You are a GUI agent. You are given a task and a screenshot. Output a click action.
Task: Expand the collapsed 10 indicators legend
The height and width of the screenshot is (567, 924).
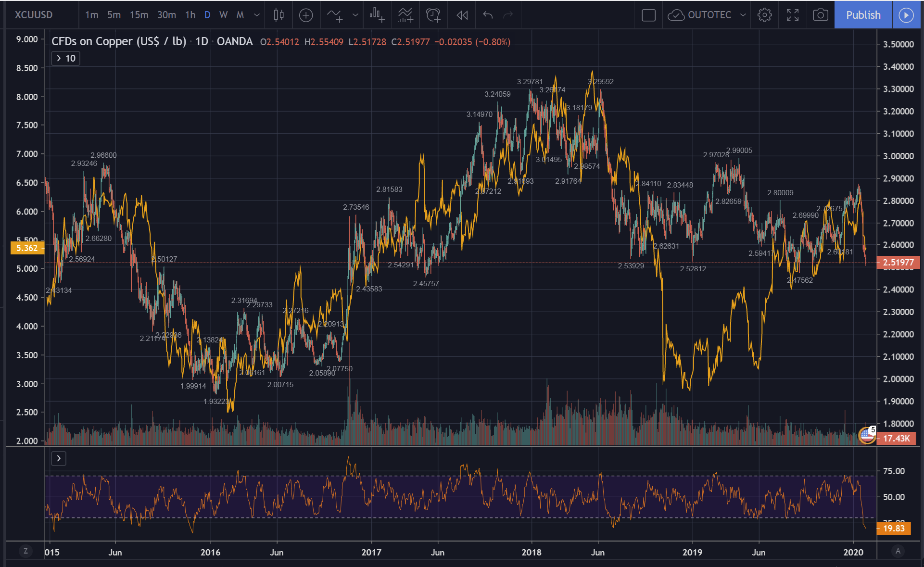click(65, 58)
